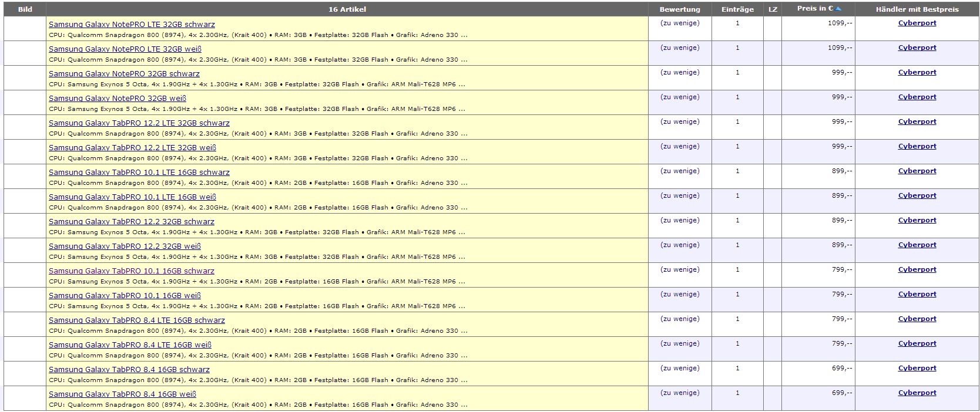Image resolution: width=980 pixels, height=412 pixels.
Task: Visit Cyberport in TabPRO 12.2 32GB weiß row
Action: coord(917,245)
